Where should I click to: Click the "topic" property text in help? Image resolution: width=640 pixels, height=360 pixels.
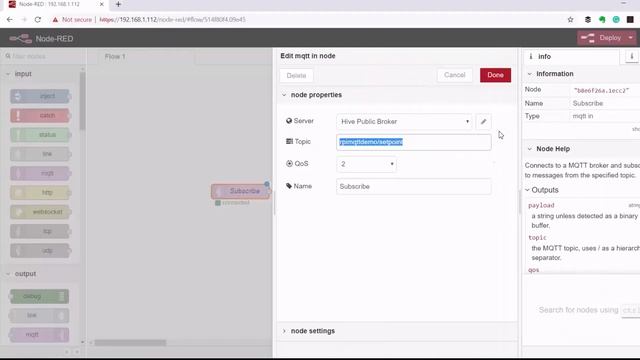tap(537, 238)
